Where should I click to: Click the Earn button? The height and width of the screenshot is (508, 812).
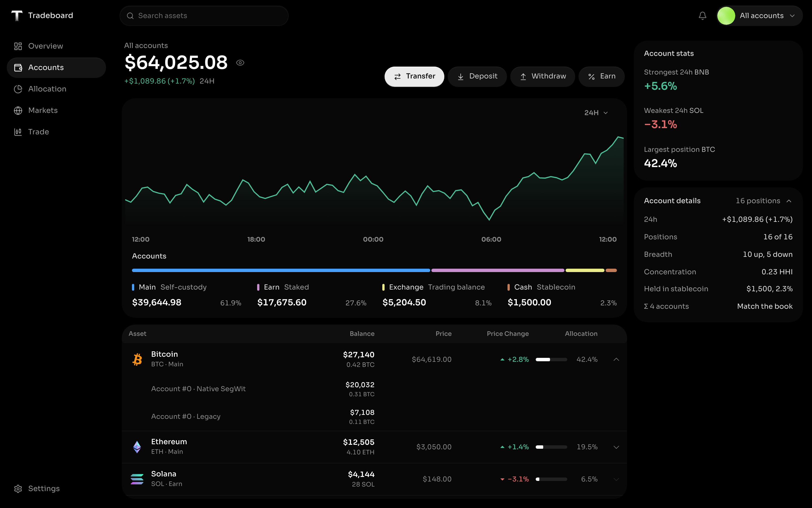602,76
